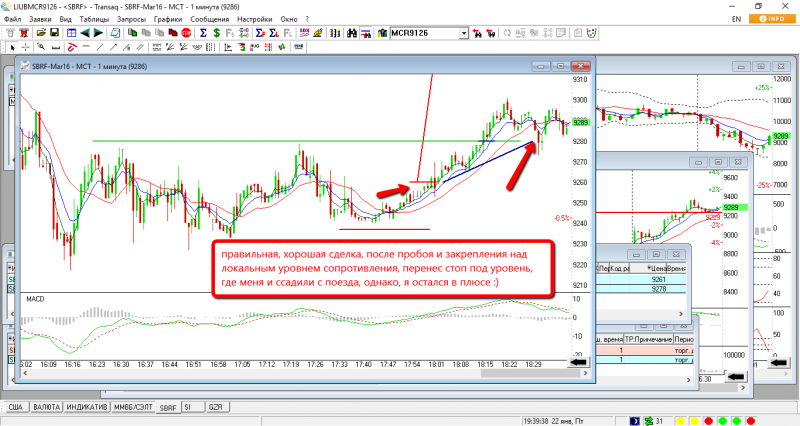Switch to the ВАЛЮТА workspace tab
Screen dimensions: 800x426
(x=46, y=407)
